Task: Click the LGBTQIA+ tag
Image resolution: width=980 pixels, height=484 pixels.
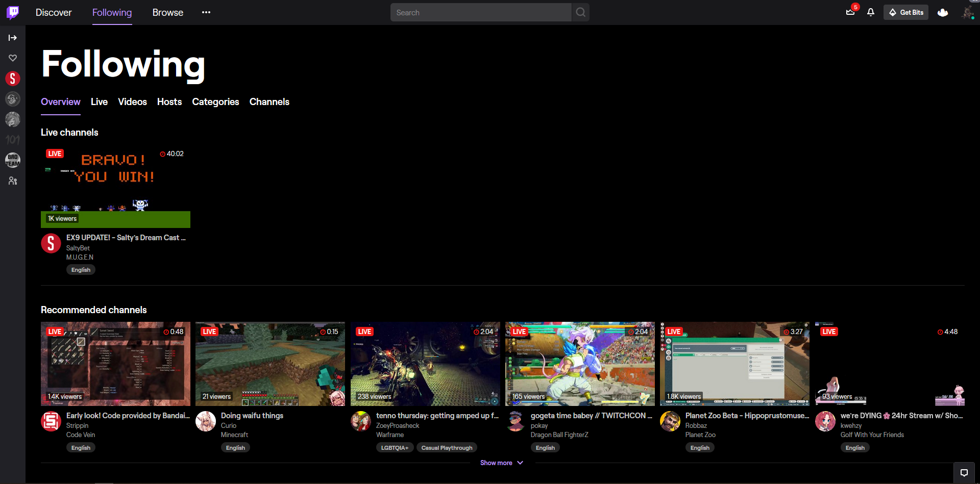Action: pos(395,448)
